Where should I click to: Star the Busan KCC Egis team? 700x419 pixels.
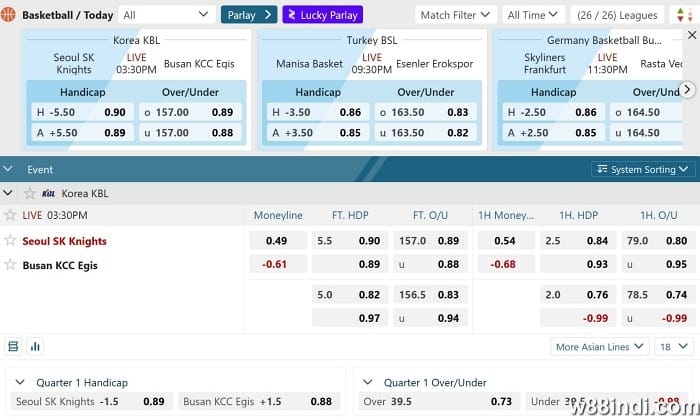click(11, 265)
